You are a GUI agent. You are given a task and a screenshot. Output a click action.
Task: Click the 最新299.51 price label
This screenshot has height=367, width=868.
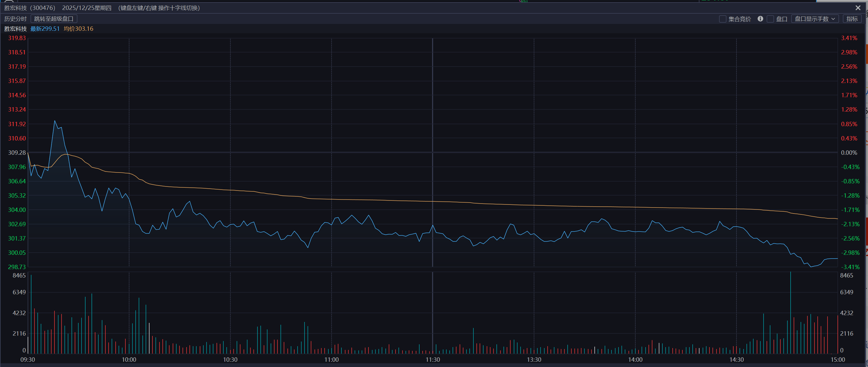45,29
